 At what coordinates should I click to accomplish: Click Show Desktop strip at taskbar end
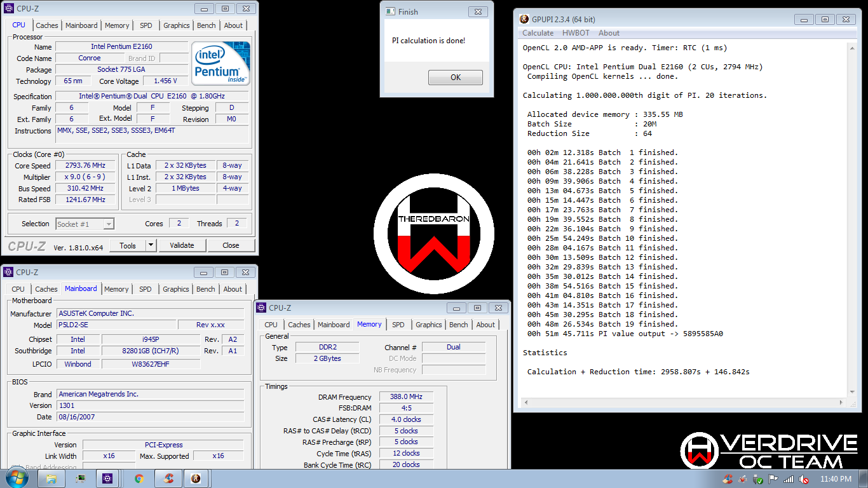click(x=863, y=478)
